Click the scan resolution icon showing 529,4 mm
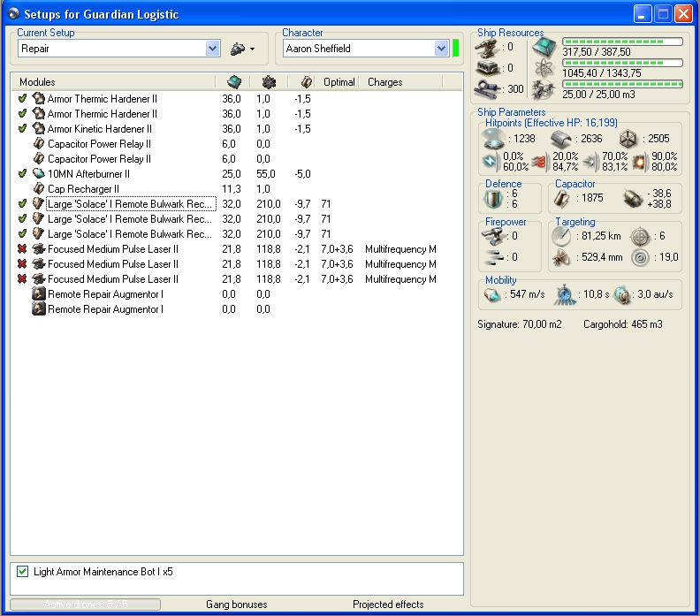Screen dimensions: 700x616 (561, 257)
